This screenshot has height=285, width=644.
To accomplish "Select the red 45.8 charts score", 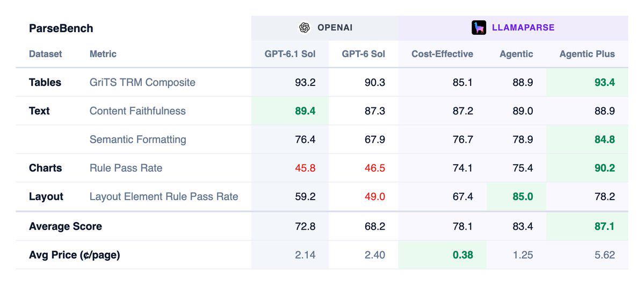I will [x=305, y=168].
